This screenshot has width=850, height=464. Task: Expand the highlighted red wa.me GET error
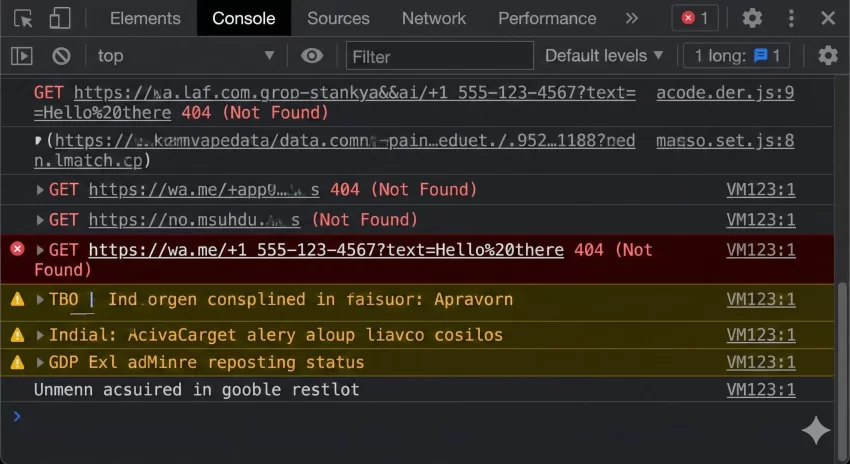coord(41,249)
